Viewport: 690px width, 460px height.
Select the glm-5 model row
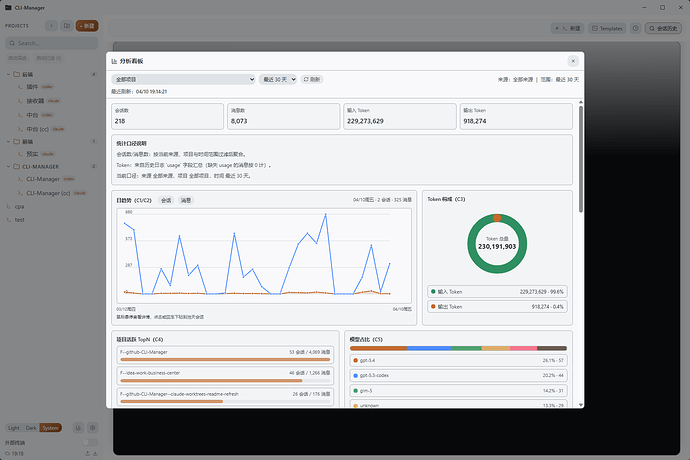[x=458, y=390]
